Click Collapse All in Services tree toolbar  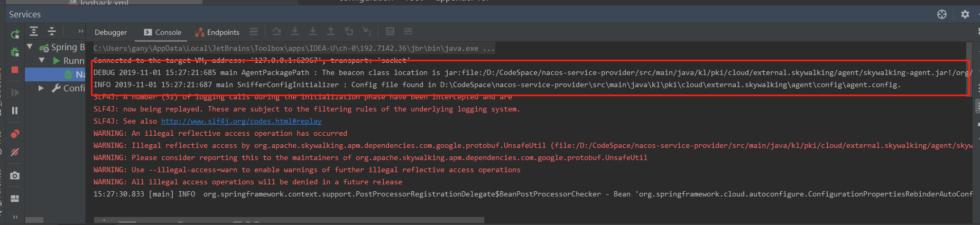tap(52, 31)
